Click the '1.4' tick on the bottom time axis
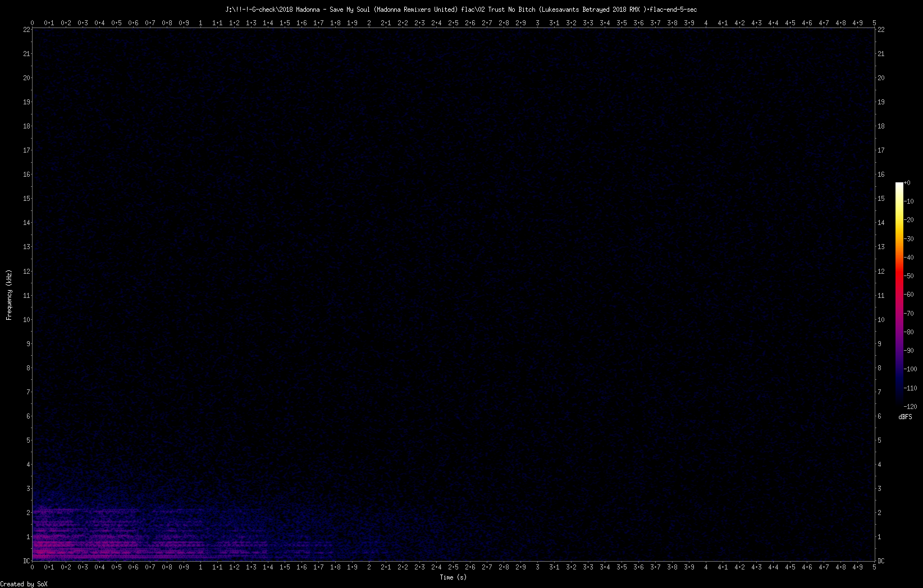This screenshot has height=588, width=923. (x=268, y=567)
